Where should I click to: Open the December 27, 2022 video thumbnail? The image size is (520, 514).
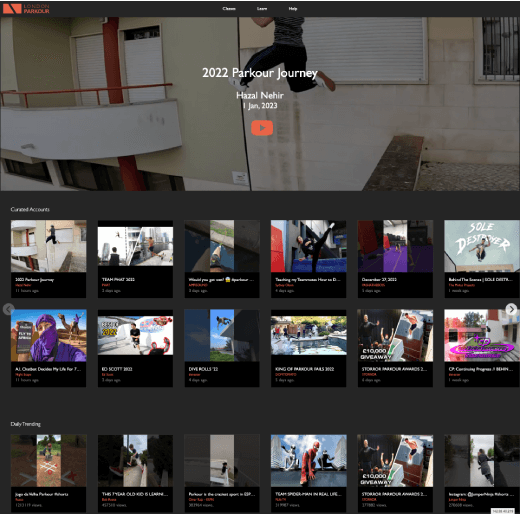pyautogui.click(x=395, y=246)
